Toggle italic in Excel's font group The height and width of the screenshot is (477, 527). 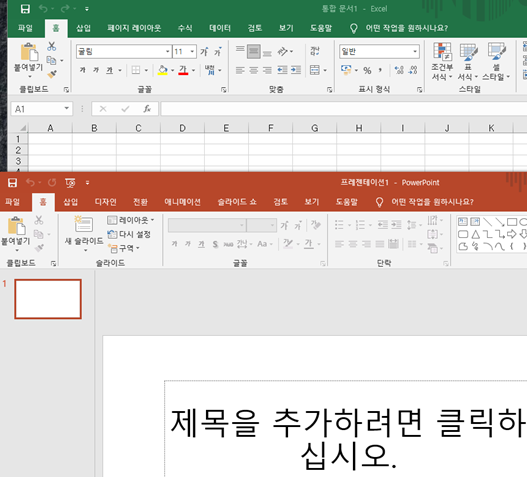coord(96,70)
